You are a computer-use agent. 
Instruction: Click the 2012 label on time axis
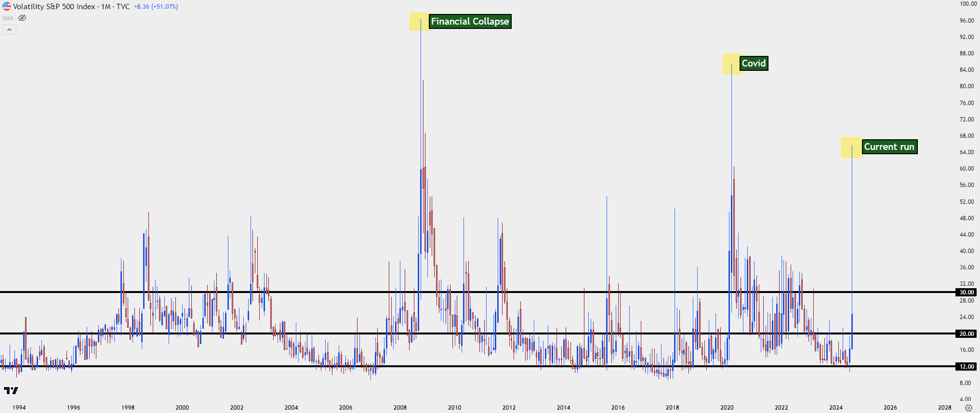tap(509, 407)
